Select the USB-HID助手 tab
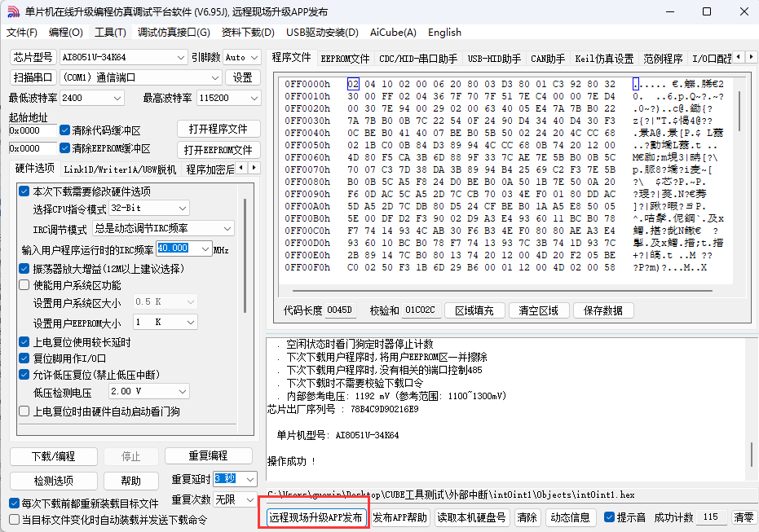This screenshot has width=759, height=532. click(x=494, y=59)
